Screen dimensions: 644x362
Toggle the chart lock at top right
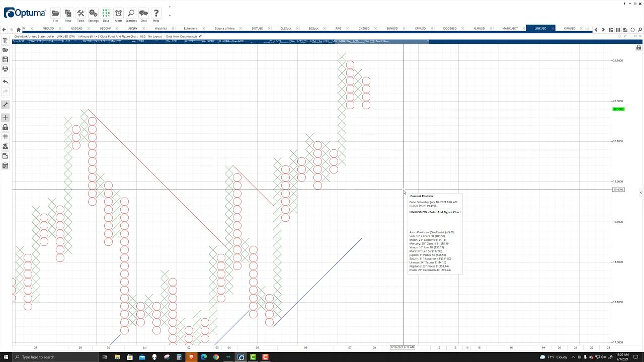click(x=638, y=47)
